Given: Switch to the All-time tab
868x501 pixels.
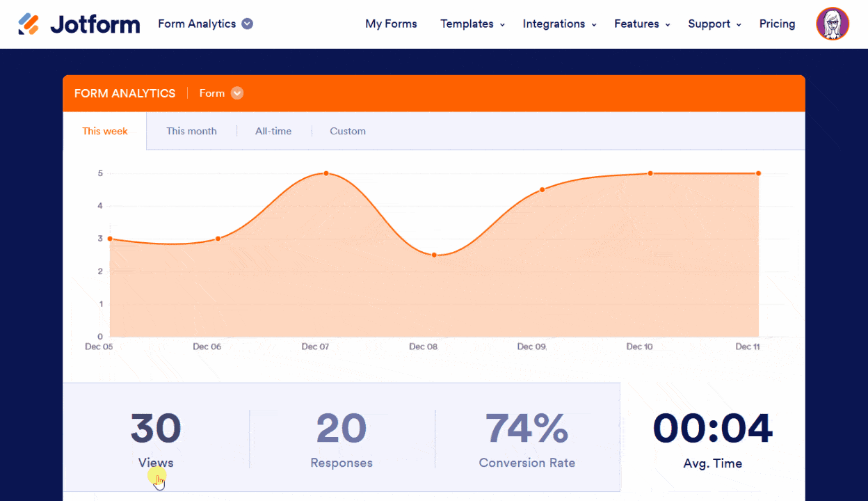Looking at the screenshot, I should [x=273, y=131].
